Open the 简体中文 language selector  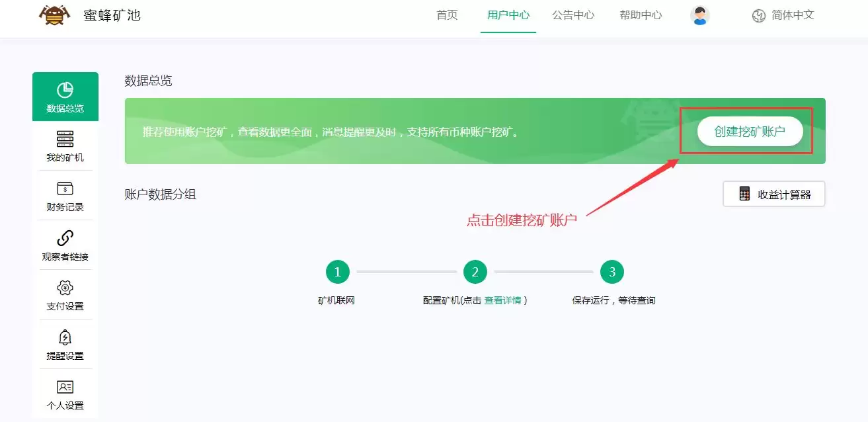(x=783, y=15)
